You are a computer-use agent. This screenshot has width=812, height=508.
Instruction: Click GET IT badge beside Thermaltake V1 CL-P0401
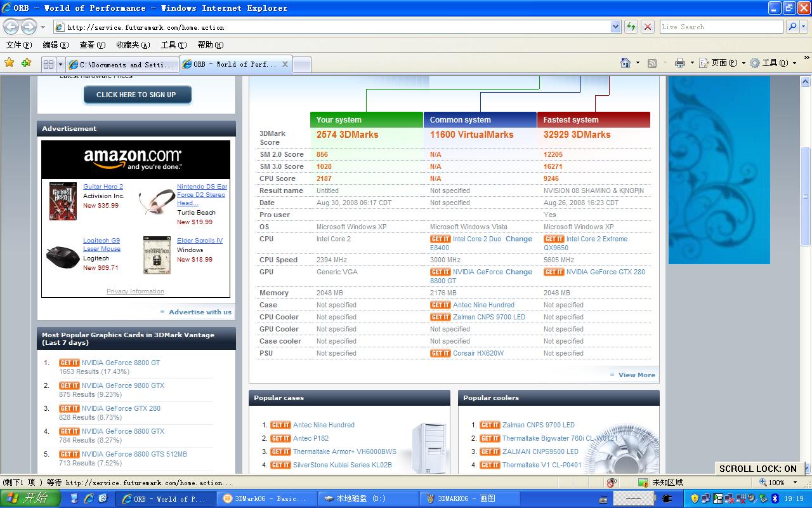[490, 465]
